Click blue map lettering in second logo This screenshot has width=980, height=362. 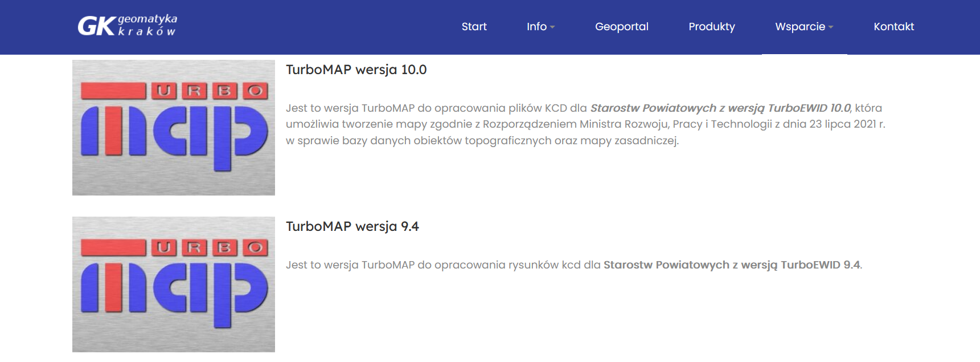pyautogui.click(x=174, y=295)
